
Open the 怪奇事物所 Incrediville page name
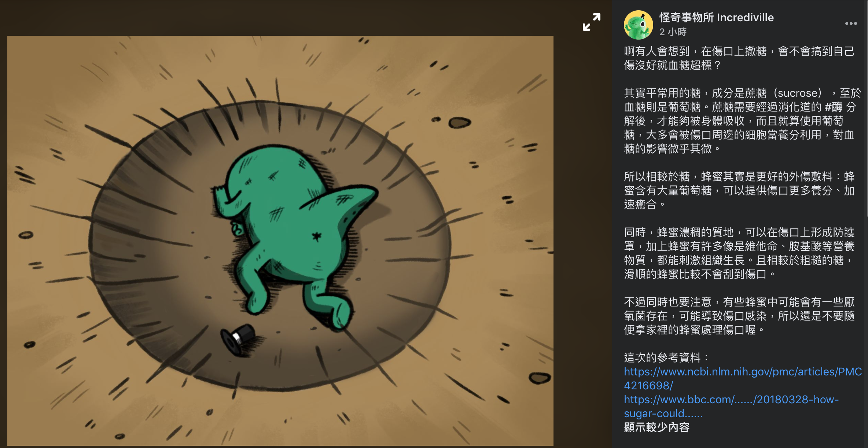(716, 17)
